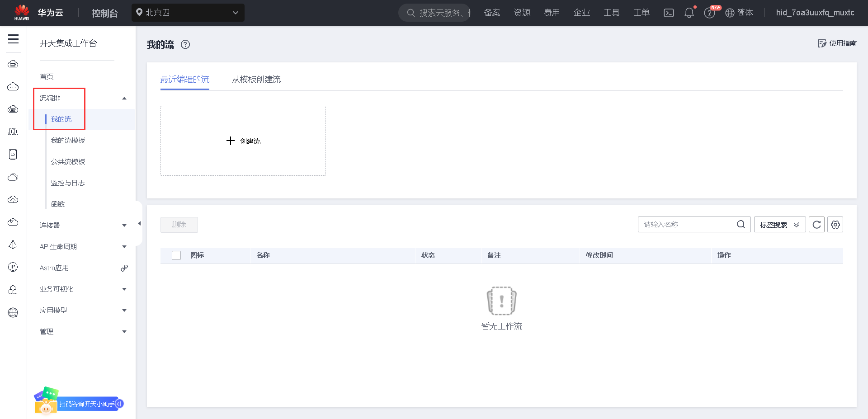This screenshot has width=868, height=419.
Task: Open the notifications bell
Action: pos(689,13)
